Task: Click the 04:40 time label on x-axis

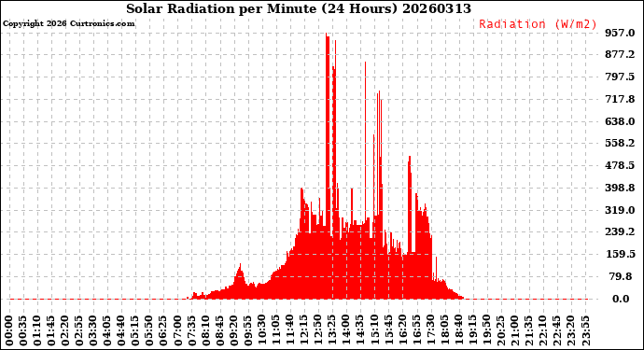Action: click(121, 331)
